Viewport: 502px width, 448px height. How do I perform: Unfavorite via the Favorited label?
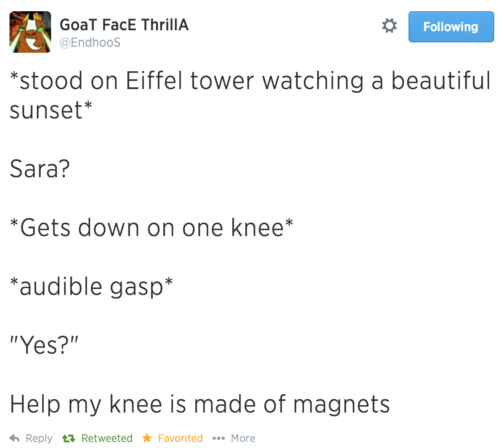[x=180, y=438]
